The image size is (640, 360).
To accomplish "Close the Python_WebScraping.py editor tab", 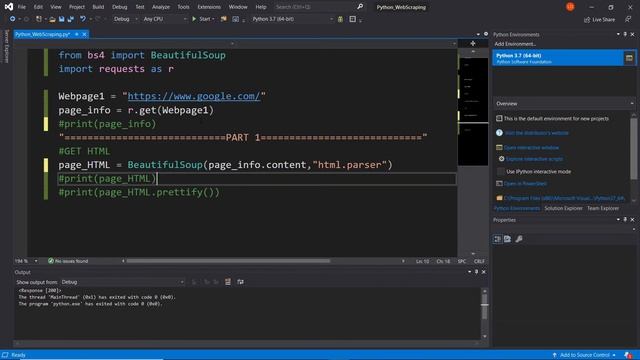I will click(x=84, y=34).
